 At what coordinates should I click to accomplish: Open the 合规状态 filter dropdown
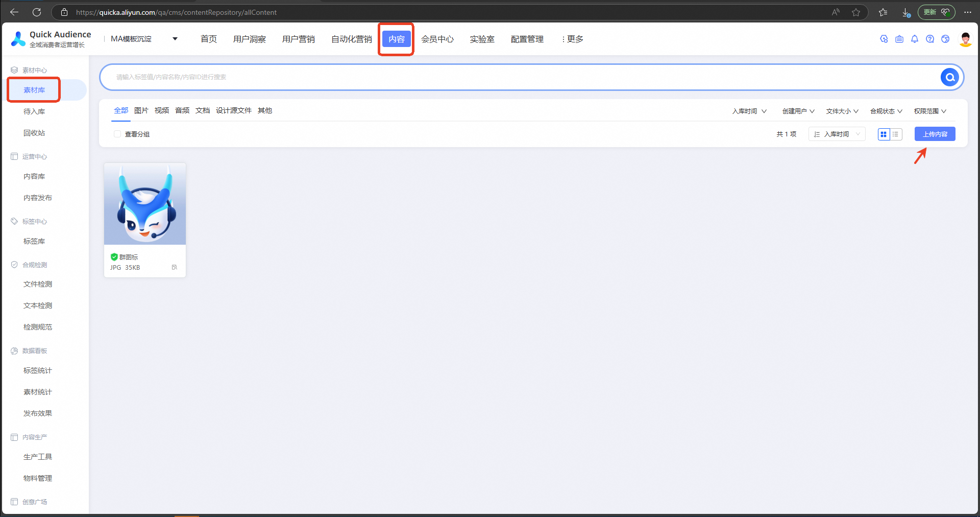coord(886,111)
